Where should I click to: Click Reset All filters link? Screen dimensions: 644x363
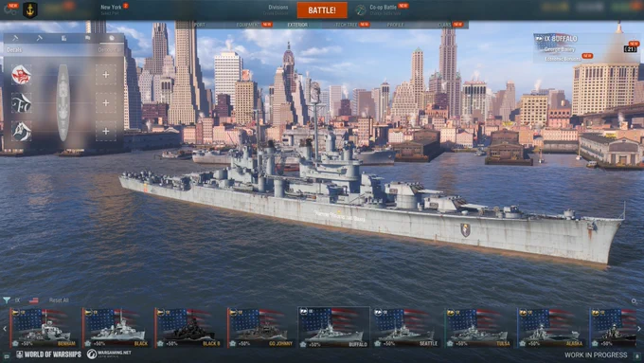tap(59, 300)
